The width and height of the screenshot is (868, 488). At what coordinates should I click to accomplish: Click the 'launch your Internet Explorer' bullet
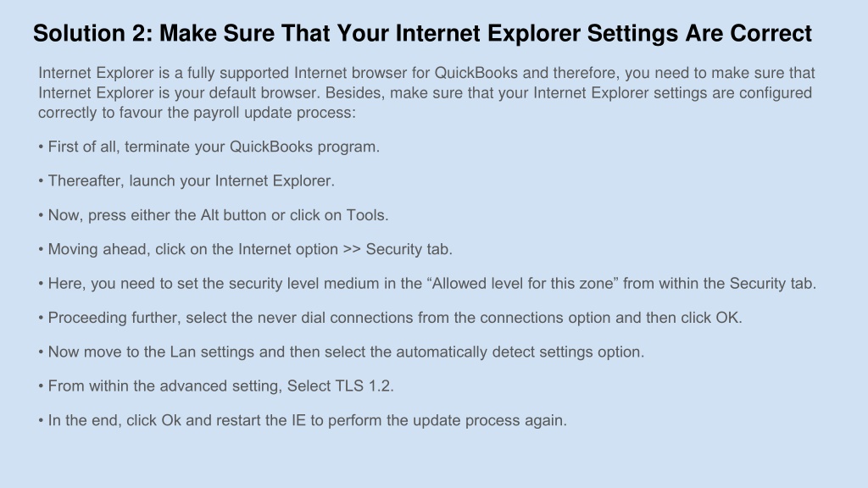(x=186, y=181)
